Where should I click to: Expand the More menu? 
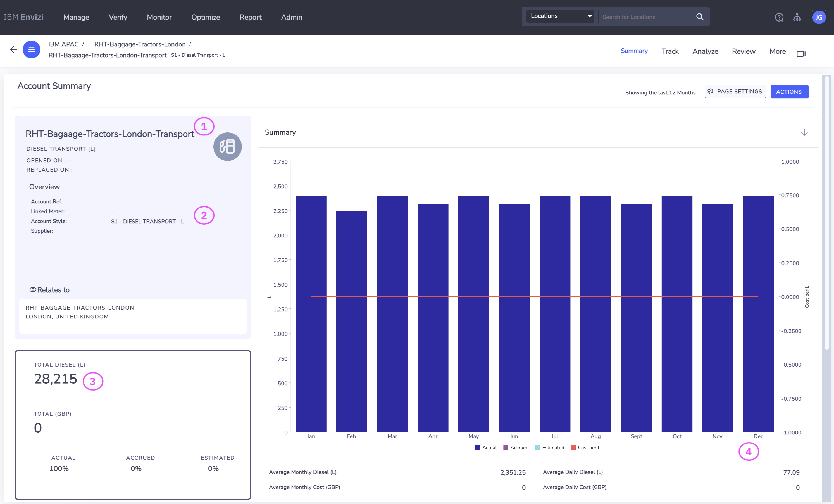coord(778,51)
